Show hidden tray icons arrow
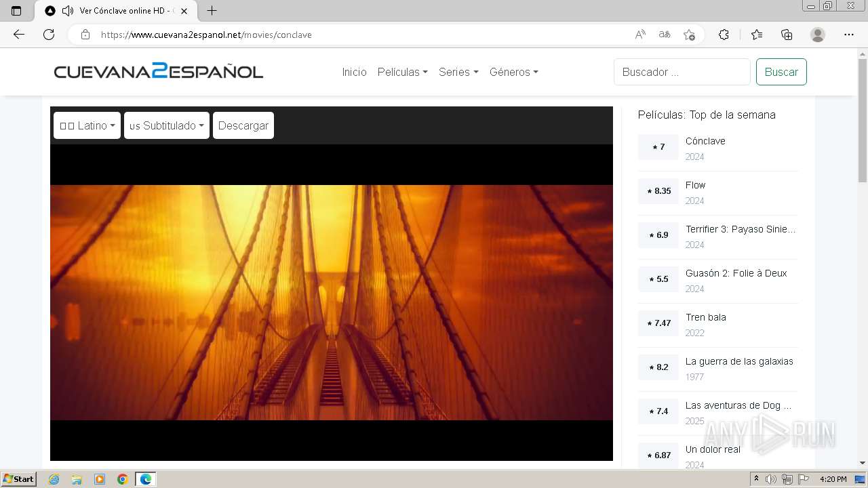 [x=757, y=479]
